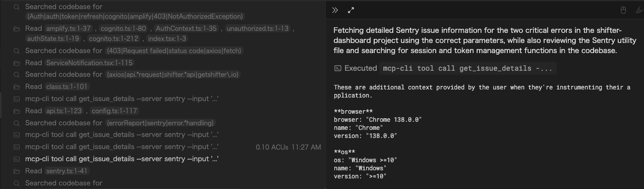Click the mouse icon in panel header
The height and width of the screenshot is (189, 644).
[623, 10]
